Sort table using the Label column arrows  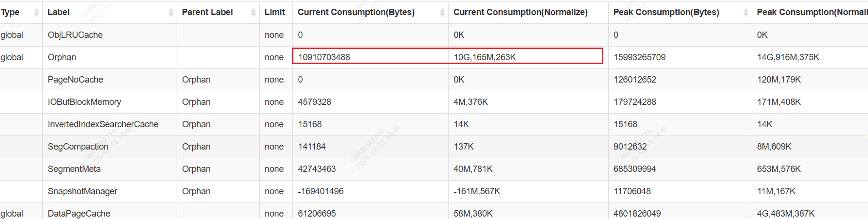pos(171,13)
